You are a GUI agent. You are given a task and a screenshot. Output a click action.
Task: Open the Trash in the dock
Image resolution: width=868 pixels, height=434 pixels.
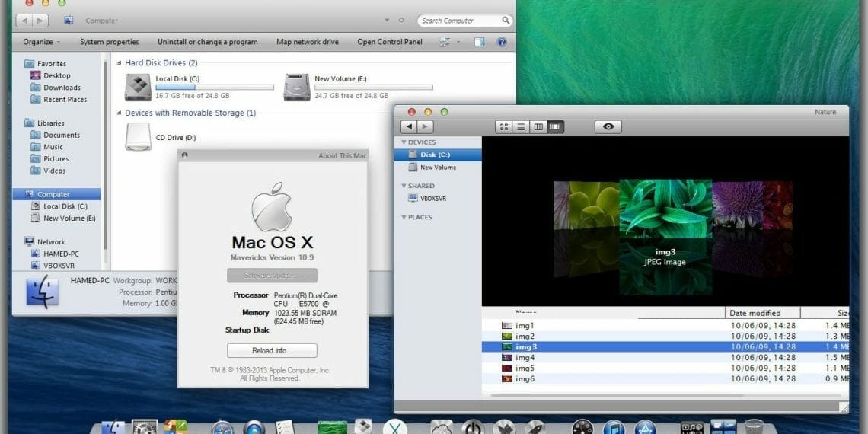754,427
